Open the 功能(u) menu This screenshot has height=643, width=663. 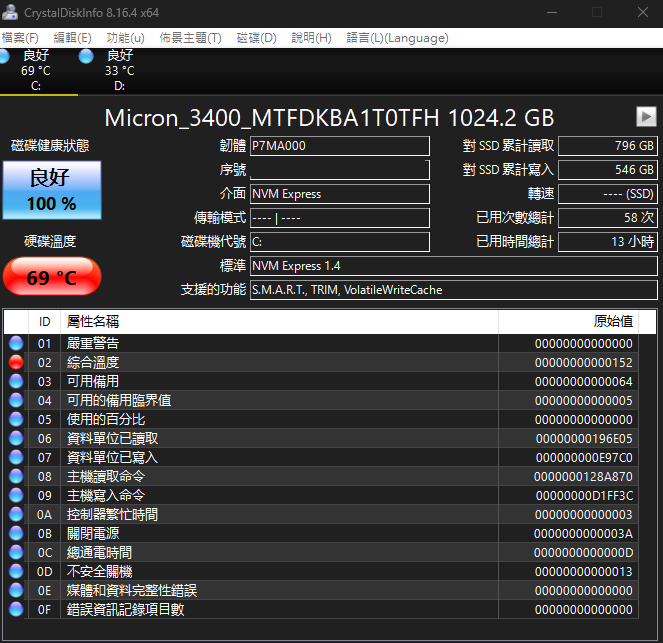click(125, 38)
